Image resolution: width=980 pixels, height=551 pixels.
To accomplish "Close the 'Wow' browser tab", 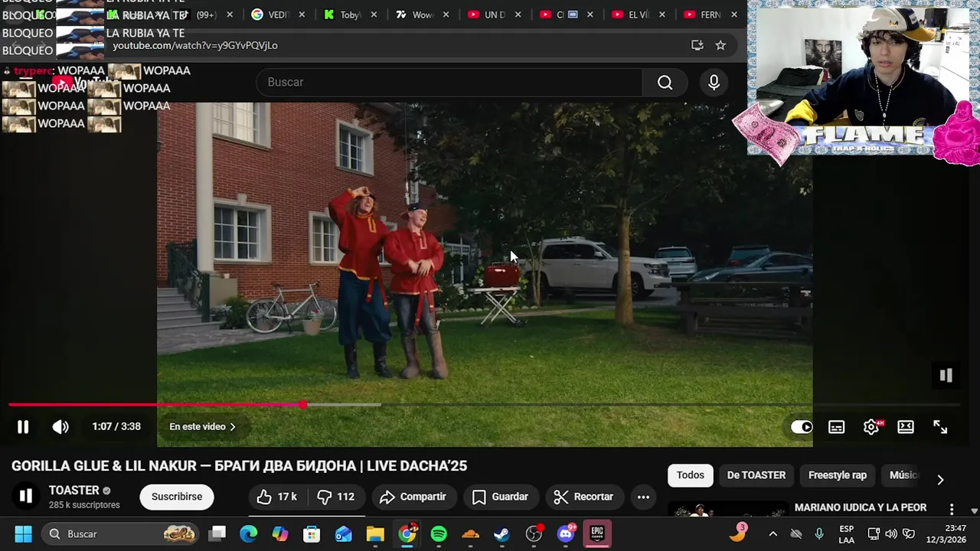I will [x=446, y=15].
